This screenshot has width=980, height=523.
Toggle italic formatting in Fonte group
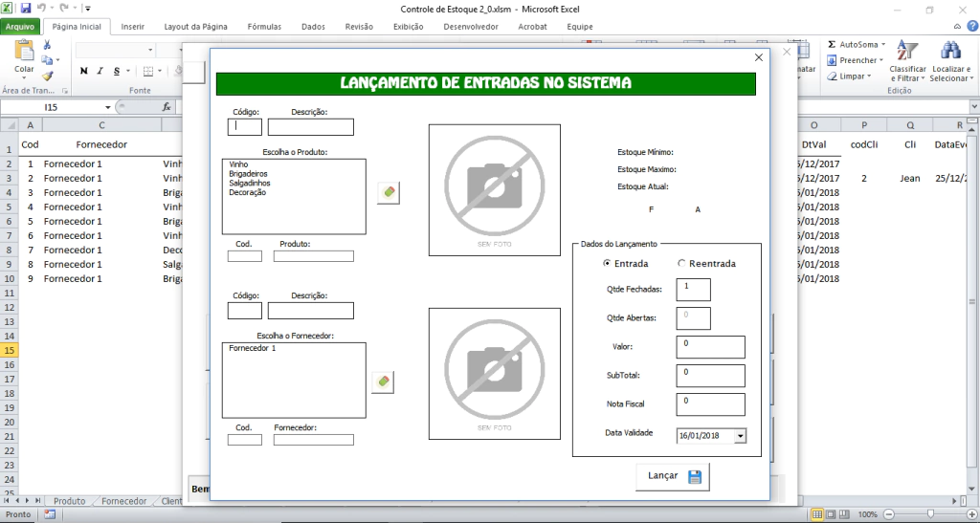100,71
